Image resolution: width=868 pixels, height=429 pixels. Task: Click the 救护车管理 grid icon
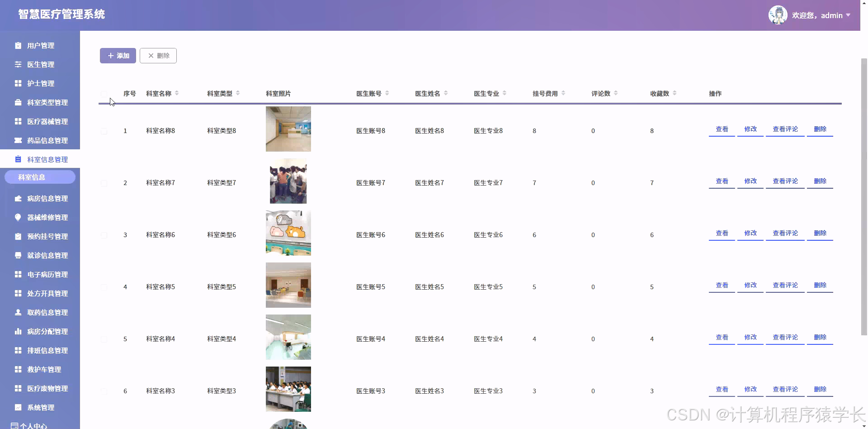click(18, 369)
